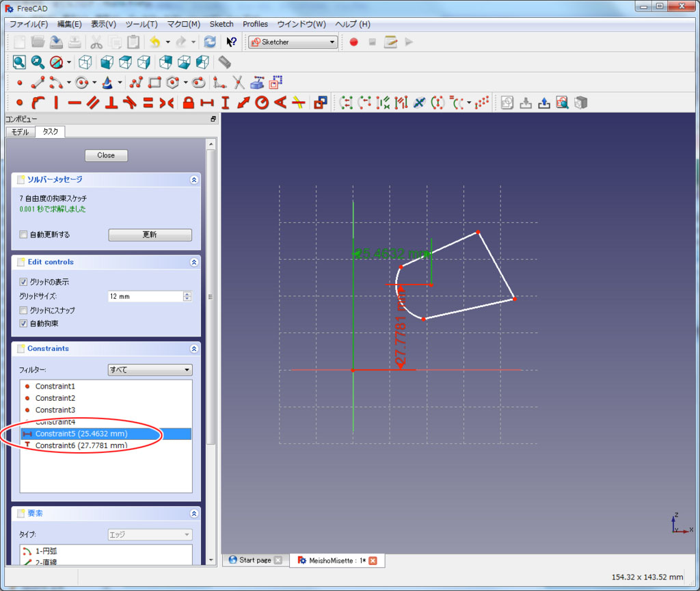Open the undo history dropdown arrow
700x591 pixels.
click(x=168, y=42)
